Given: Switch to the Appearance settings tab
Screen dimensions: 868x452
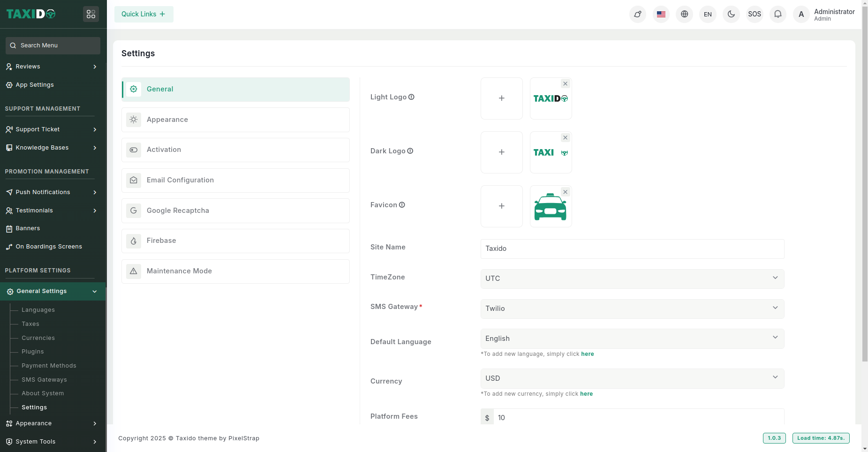Looking at the screenshot, I should pos(235,120).
